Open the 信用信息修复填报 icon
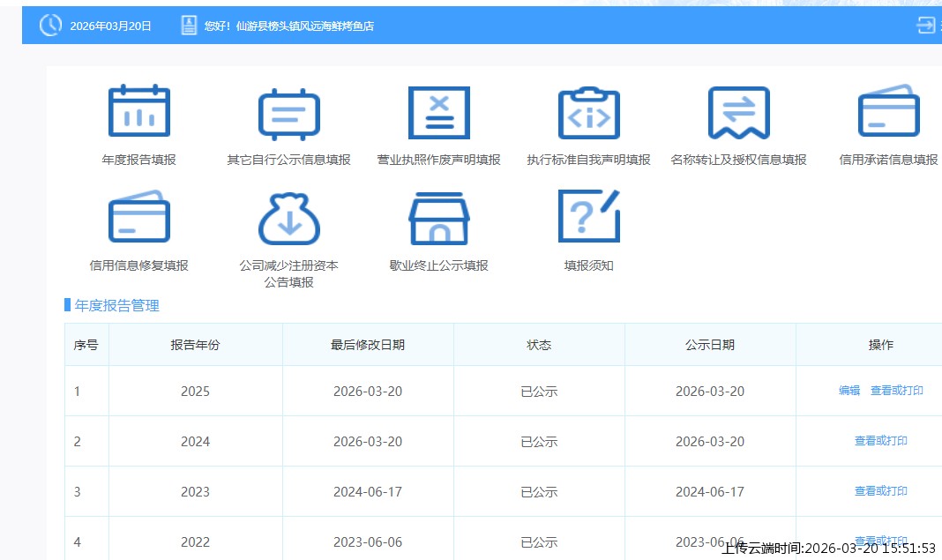The width and height of the screenshot is (942, 560). (x=138, y=217)
